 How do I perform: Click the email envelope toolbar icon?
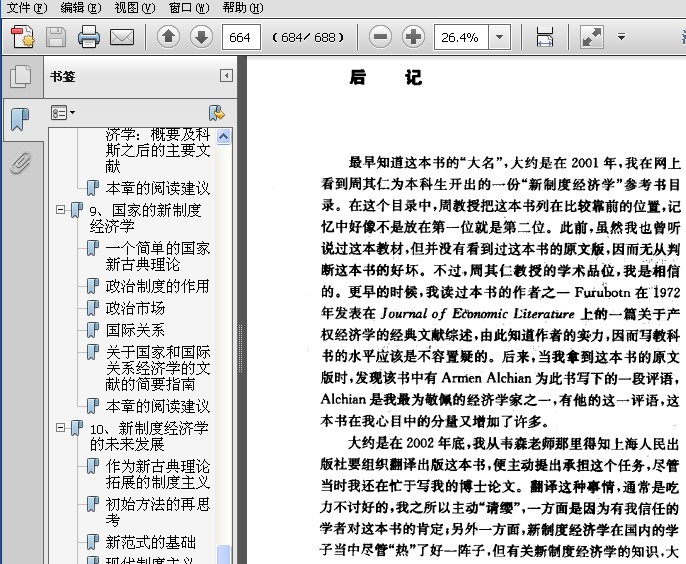pyautogui.click(x=122, y=38)
